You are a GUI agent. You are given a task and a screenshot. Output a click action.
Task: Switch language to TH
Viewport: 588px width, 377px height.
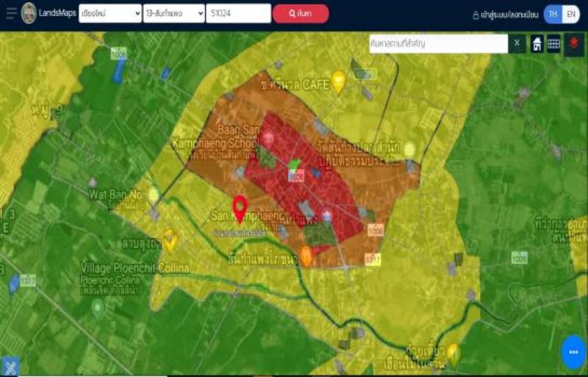click(x=553, y=14)
